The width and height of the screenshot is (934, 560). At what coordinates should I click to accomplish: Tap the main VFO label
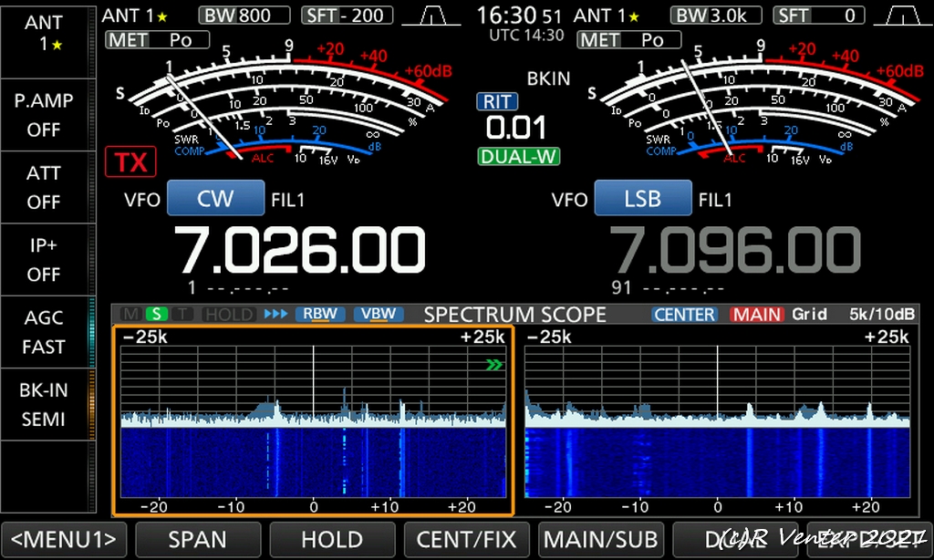141,200
